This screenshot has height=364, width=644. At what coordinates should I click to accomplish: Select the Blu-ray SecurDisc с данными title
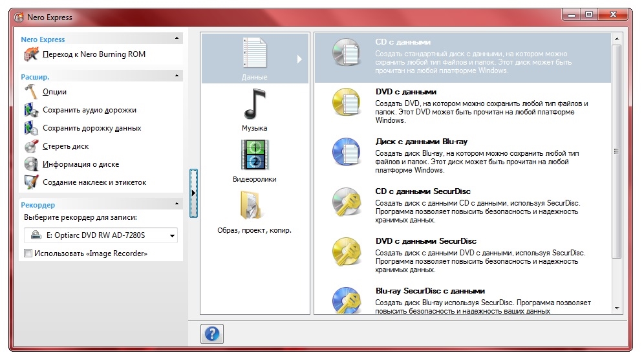[430, 291]
